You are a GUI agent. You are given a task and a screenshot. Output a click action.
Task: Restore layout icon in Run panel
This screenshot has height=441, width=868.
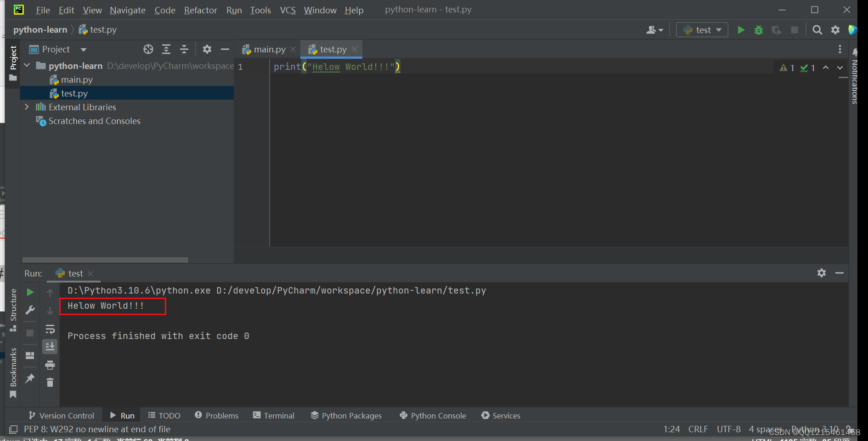coord(30,356)
